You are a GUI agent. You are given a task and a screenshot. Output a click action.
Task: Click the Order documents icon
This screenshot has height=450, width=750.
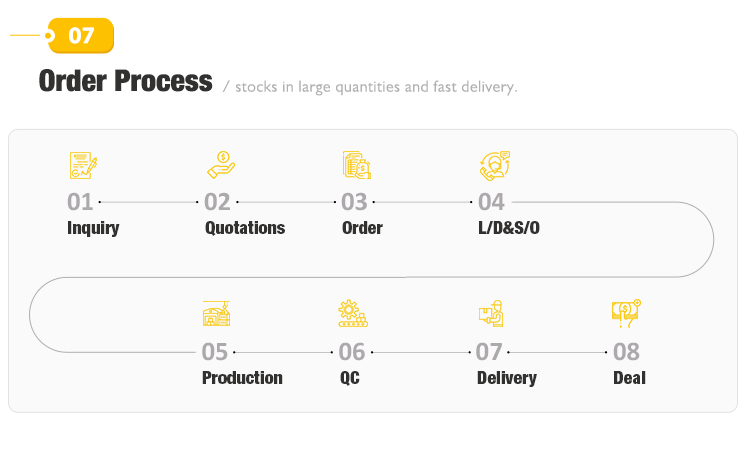357,165
